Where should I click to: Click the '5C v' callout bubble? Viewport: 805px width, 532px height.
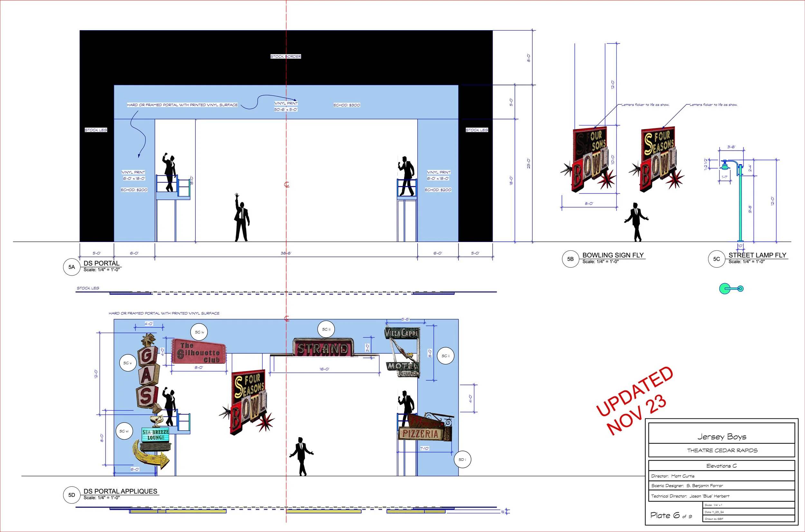point(128,363)
